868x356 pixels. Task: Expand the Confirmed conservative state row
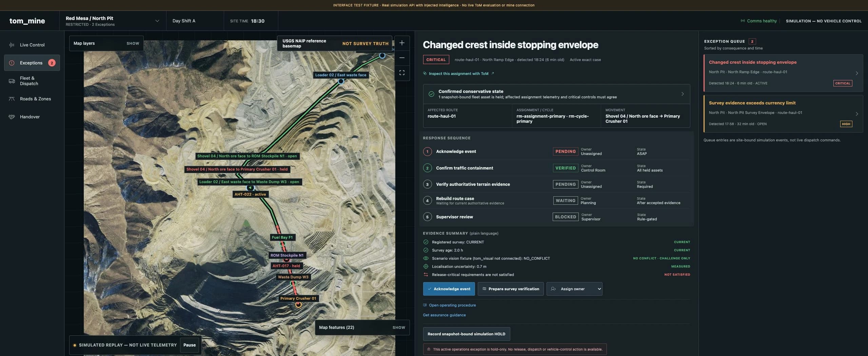[556, 94]
